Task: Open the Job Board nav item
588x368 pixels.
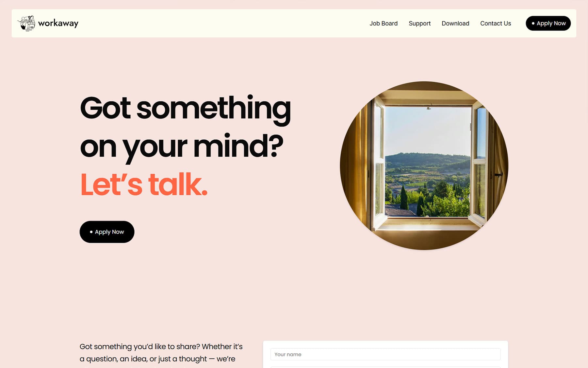Action: click(384, 23)
